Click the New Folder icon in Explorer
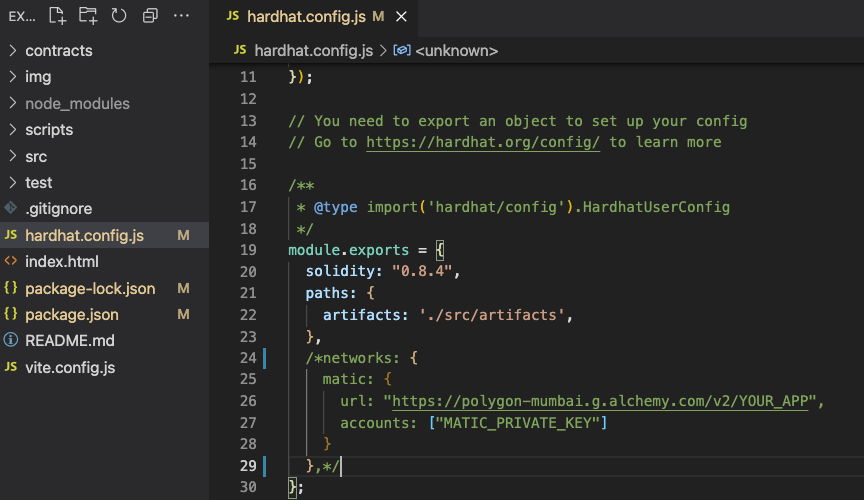Screen dimensions: 864x500 coord(88,16)
